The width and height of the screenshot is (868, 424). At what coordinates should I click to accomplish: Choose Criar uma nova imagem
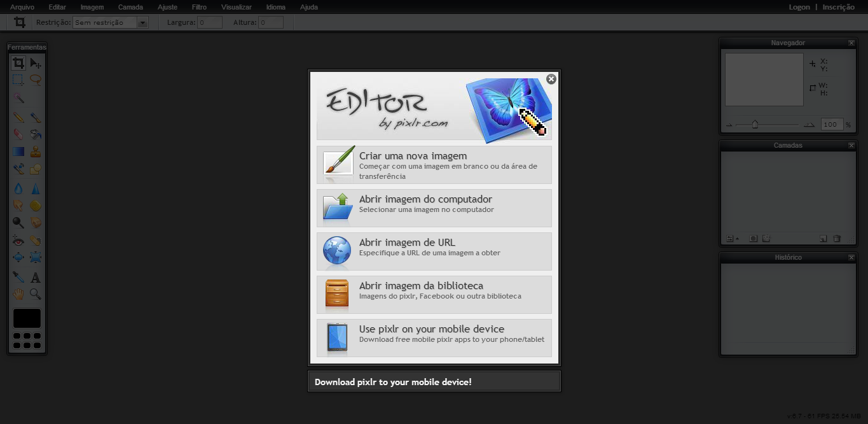tap(434, 165)
